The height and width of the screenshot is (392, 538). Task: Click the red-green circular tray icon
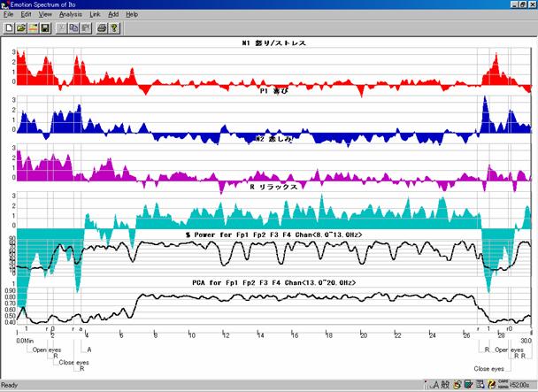click(457, 385)
